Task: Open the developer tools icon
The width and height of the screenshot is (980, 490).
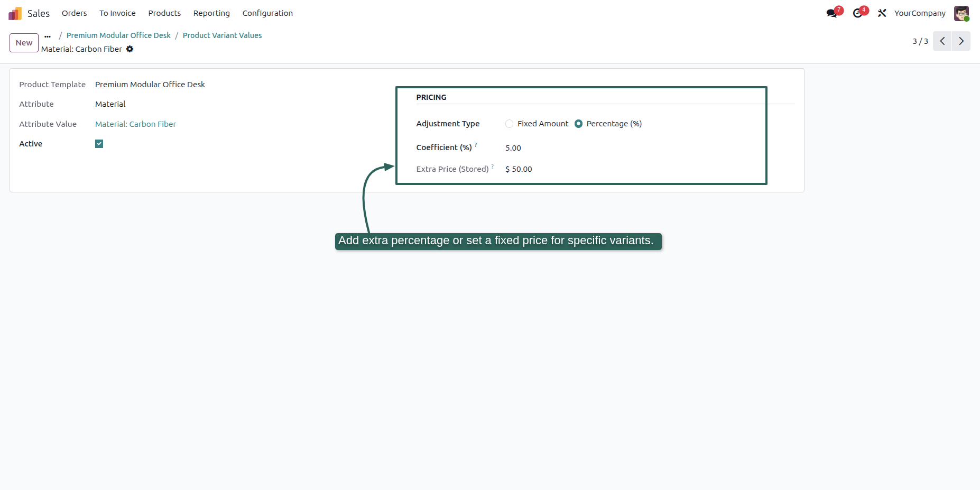Action: click(x=882, y=13)
